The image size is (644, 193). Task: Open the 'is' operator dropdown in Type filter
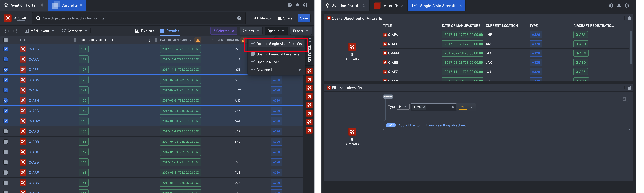(403, 107)
